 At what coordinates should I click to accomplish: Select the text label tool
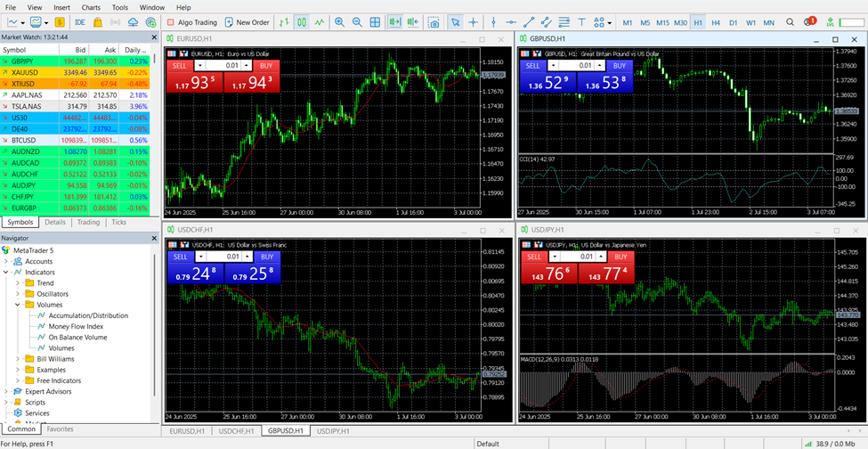tap(581, 22)
